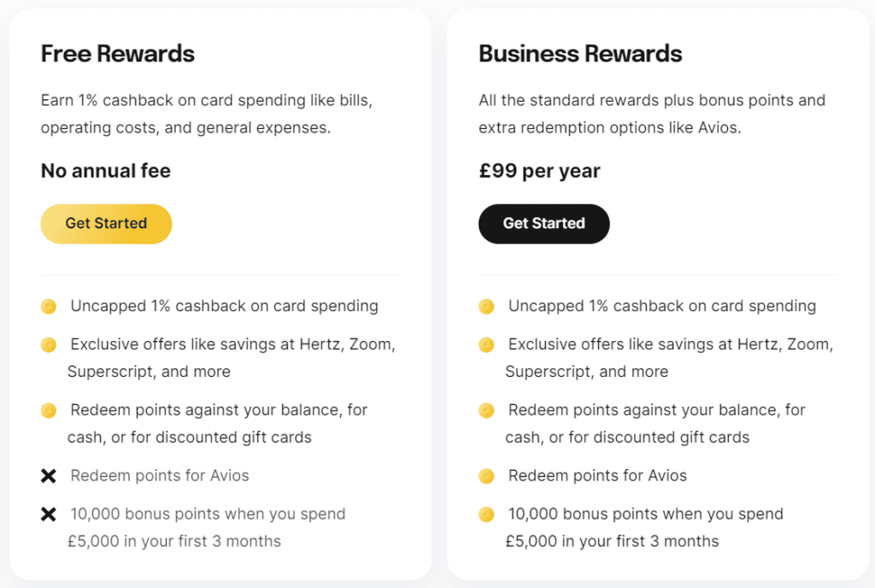
Task: Click the X icon beside Redeem points for Avios
Action: pyautogui.click(x=49, y=476)
